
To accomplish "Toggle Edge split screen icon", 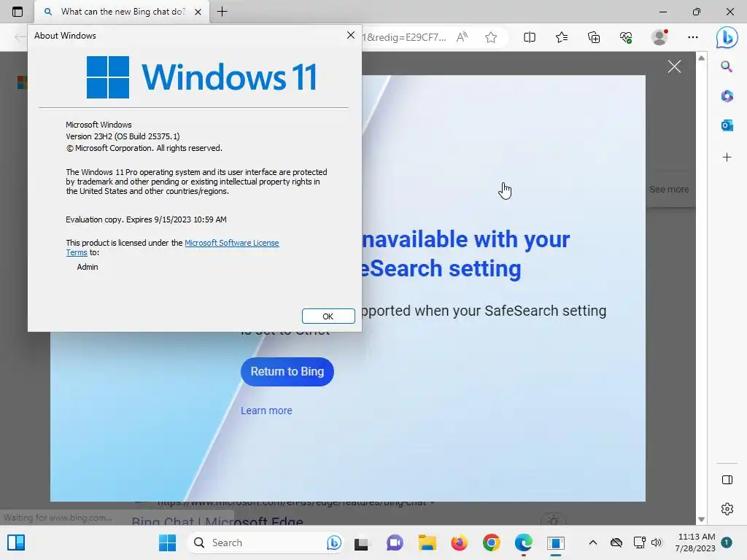I will coord(530,37).
